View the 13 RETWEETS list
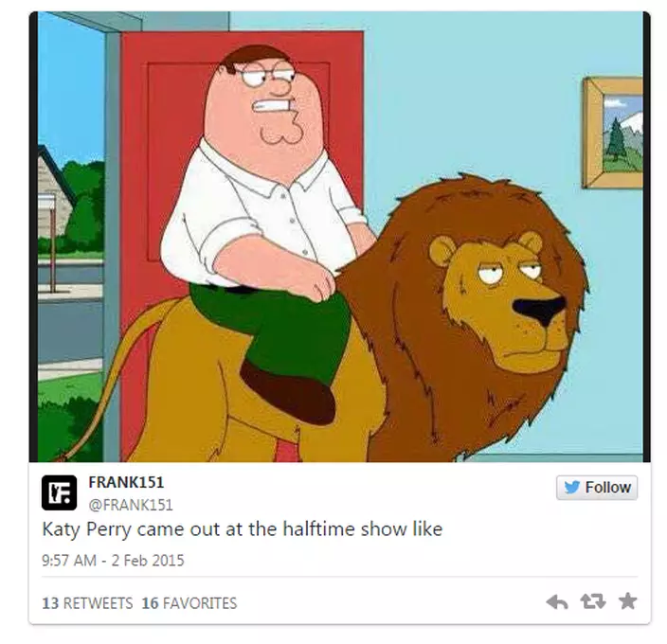This screenshot has height=644, width=667. pos(87,602)
